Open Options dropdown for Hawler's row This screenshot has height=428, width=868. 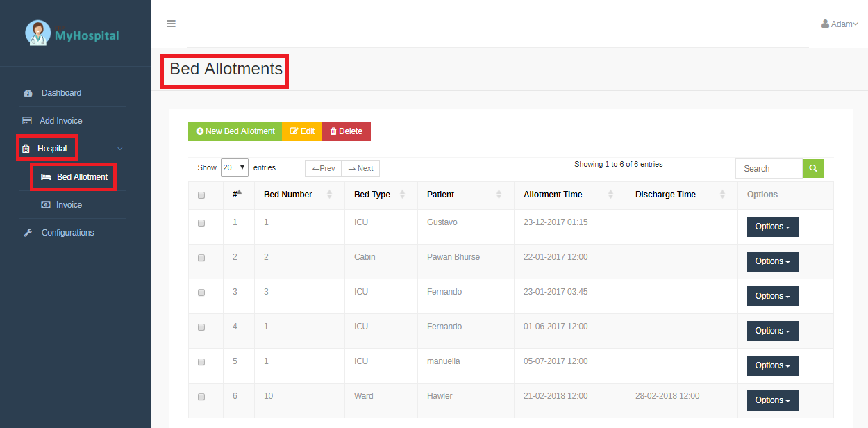[x=772, y=400]
